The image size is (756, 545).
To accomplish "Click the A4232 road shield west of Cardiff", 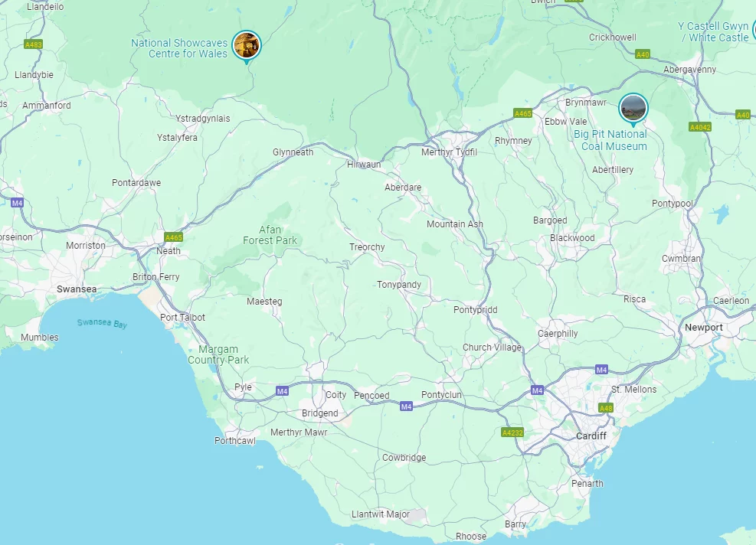I will 512,432.
